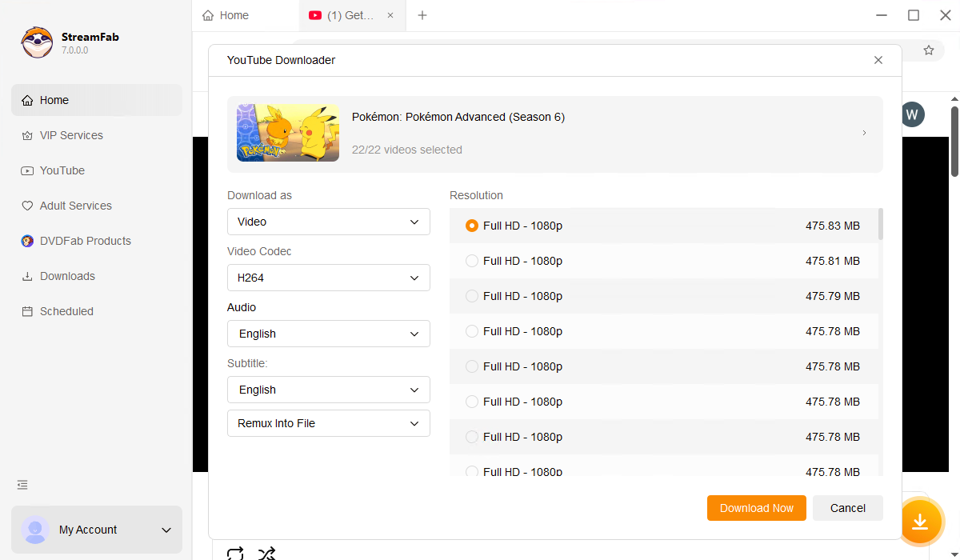Open Adult Services in the sidebar
960x560 pixels.
point(75,206)
